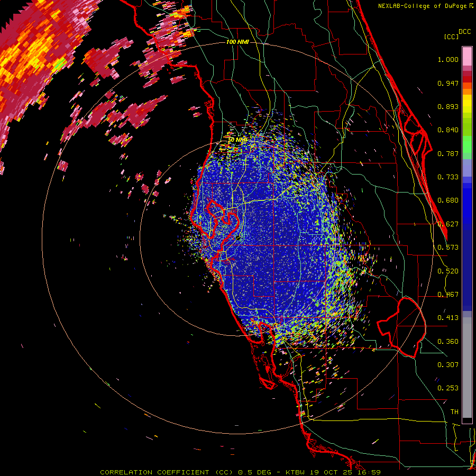
Task: Click the 0.947 legend value
Action: 448,83
